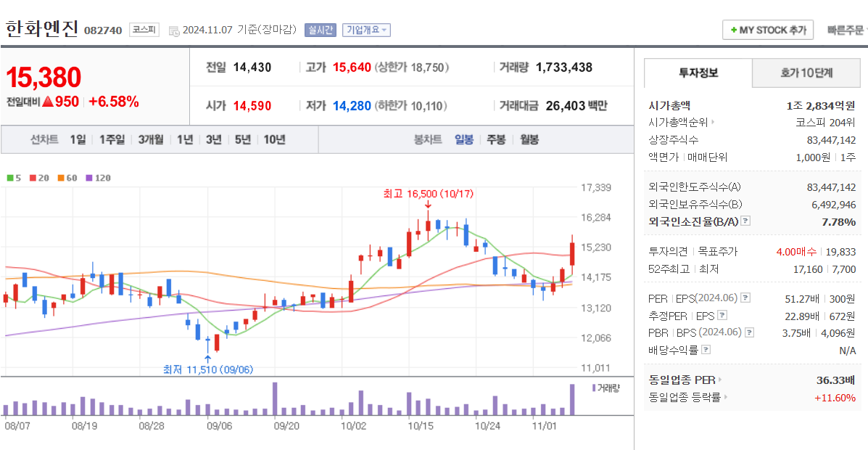The height and width of the screenshot is (450, 868).
Task: Click the purple 120-day moving average legend
Action: tap(98, 178)
